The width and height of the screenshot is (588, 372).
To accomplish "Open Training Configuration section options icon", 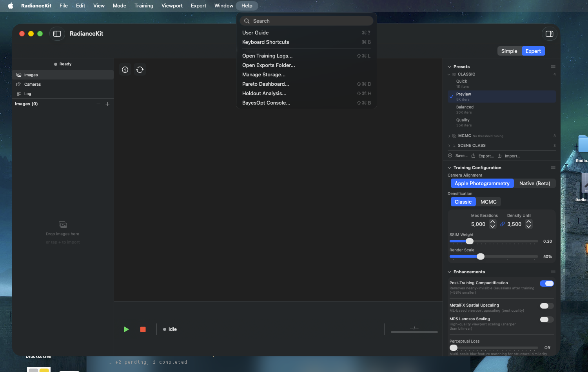I will tap(553, 168).
